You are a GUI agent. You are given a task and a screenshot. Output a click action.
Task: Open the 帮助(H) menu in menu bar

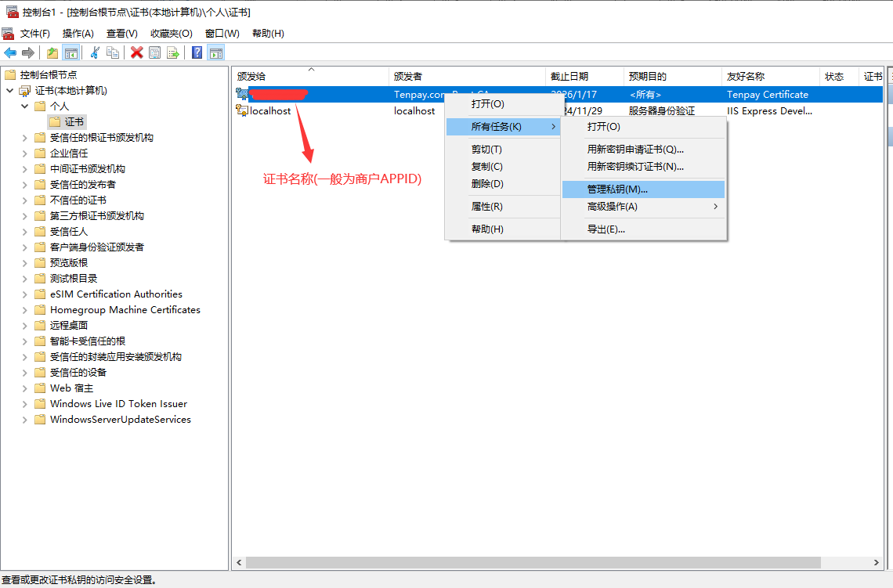point(268,34)
